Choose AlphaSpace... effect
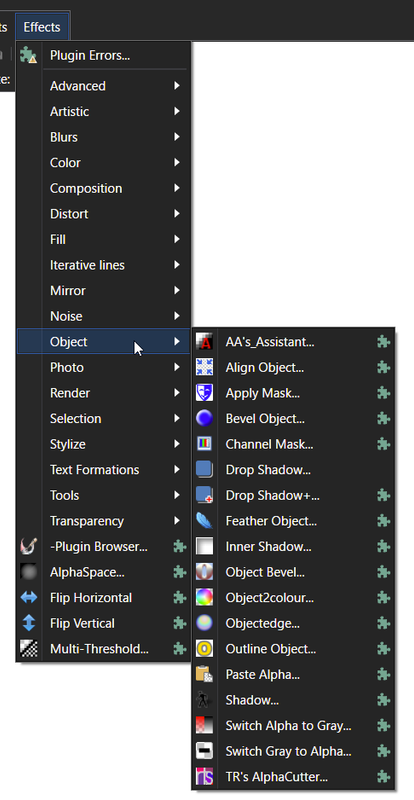 coord(103,572)
